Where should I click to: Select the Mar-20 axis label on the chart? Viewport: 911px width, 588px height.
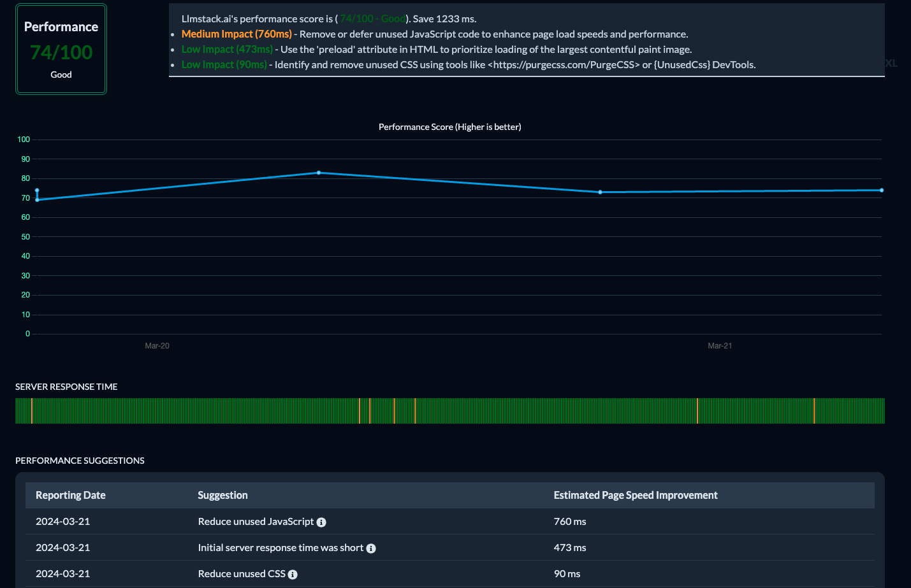point(157,346)
